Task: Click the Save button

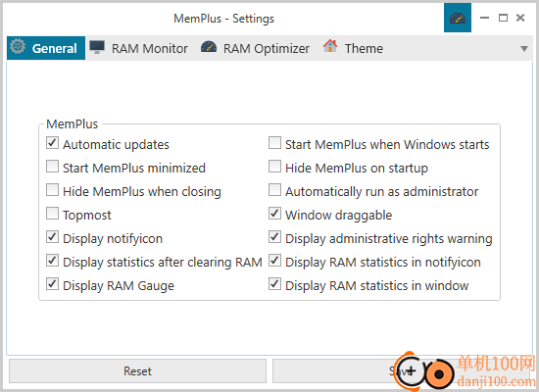Action: pyautogui.click(x=401, y=371)
